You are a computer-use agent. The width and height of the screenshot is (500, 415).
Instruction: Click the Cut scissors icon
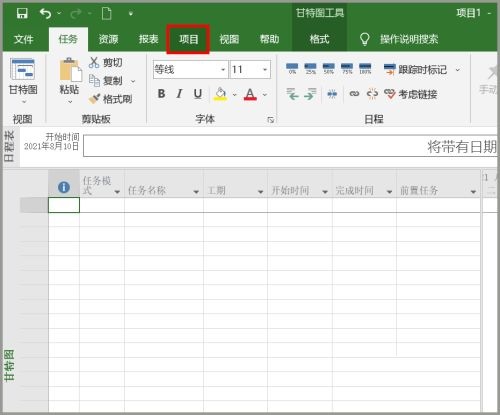(94, 62)
